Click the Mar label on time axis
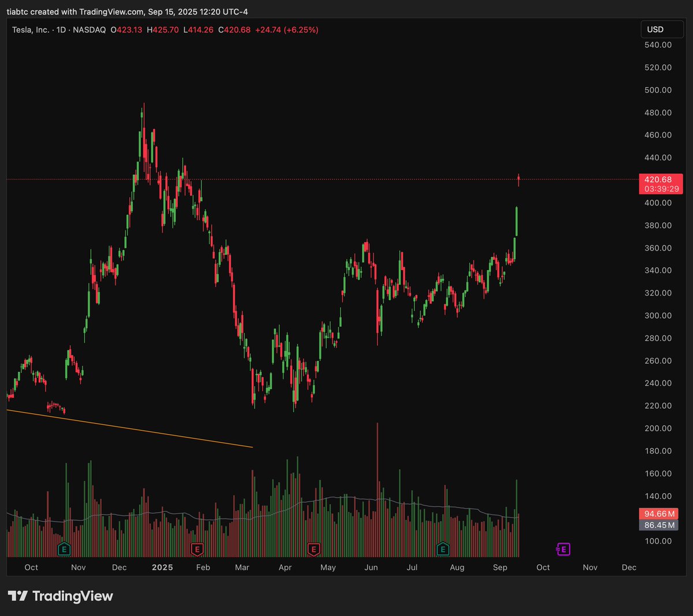The height and width of the screenshot is (616, 693). [x=242, y=568]
